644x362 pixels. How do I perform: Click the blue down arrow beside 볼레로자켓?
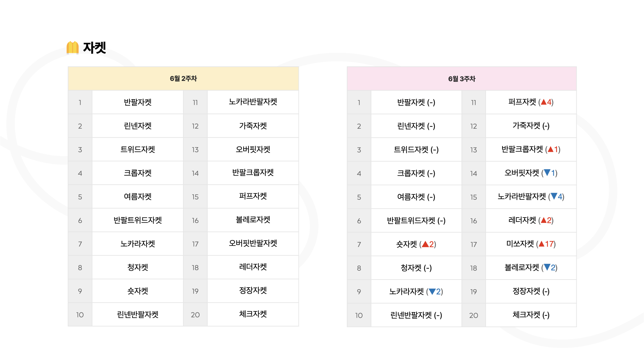point(547,267)
